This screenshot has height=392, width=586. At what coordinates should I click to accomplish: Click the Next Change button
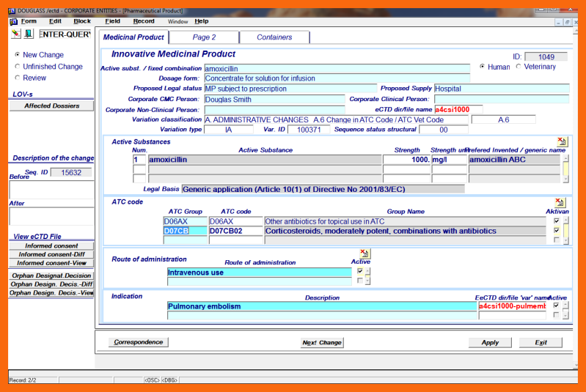coord(322,342)
